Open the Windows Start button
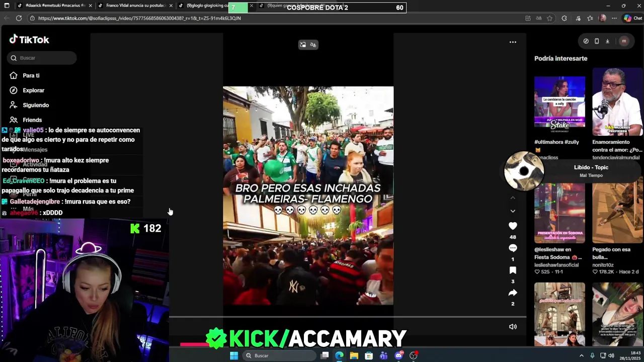The image size is (644, 362). [234, 356]
